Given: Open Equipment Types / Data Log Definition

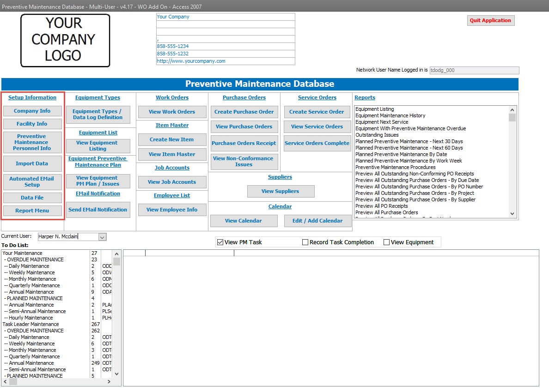Looking at the screenshot, I should pos(98,115).
